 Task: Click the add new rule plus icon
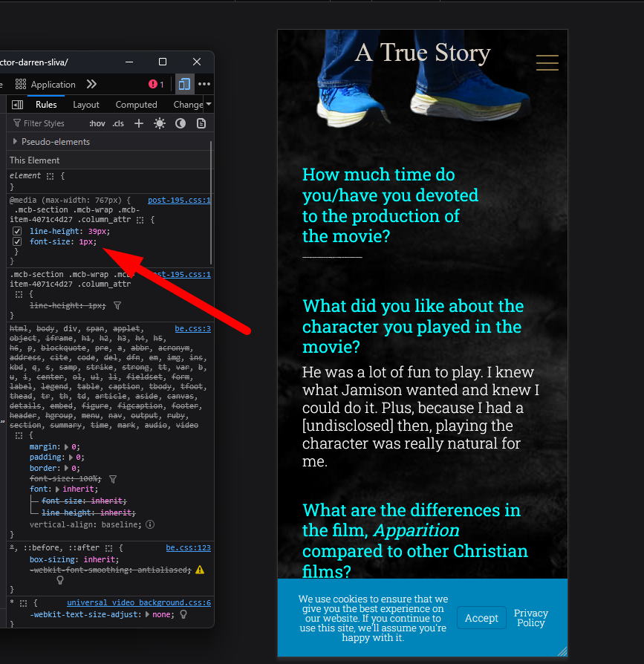(x=138, y=123)
